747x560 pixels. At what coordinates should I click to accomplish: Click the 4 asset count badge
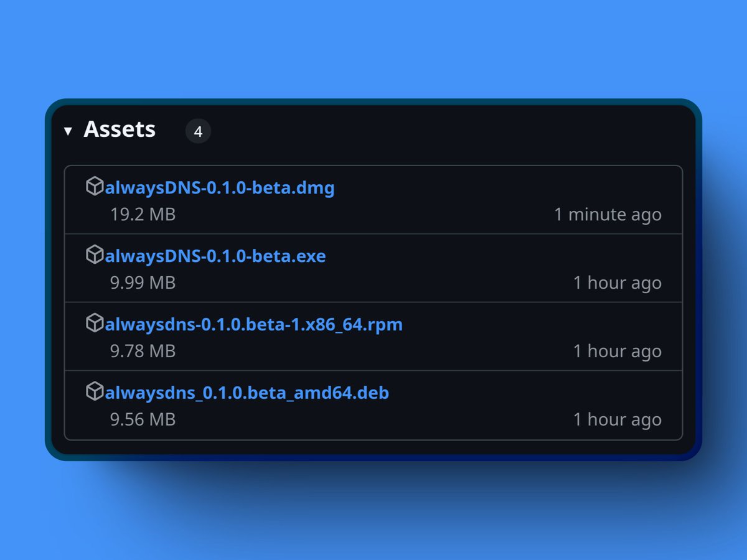point(199,131)
